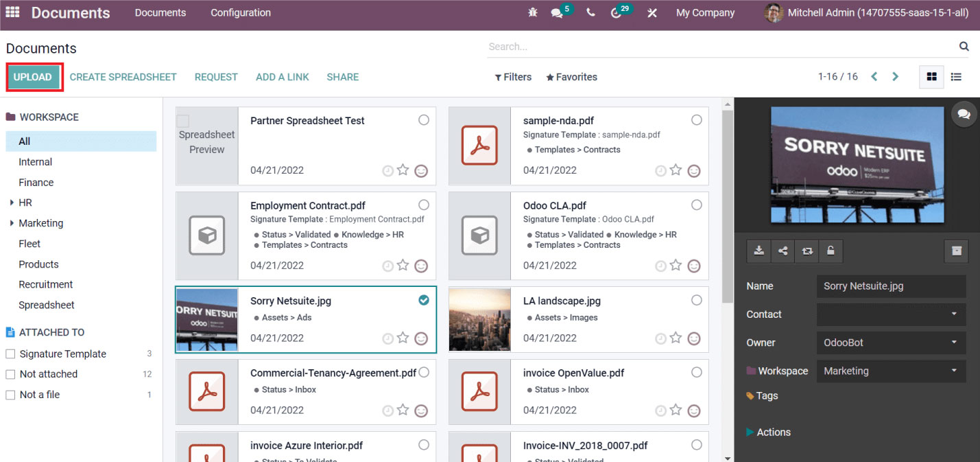
Task: Open the Contact dropdown field
Action: (891, 314)
